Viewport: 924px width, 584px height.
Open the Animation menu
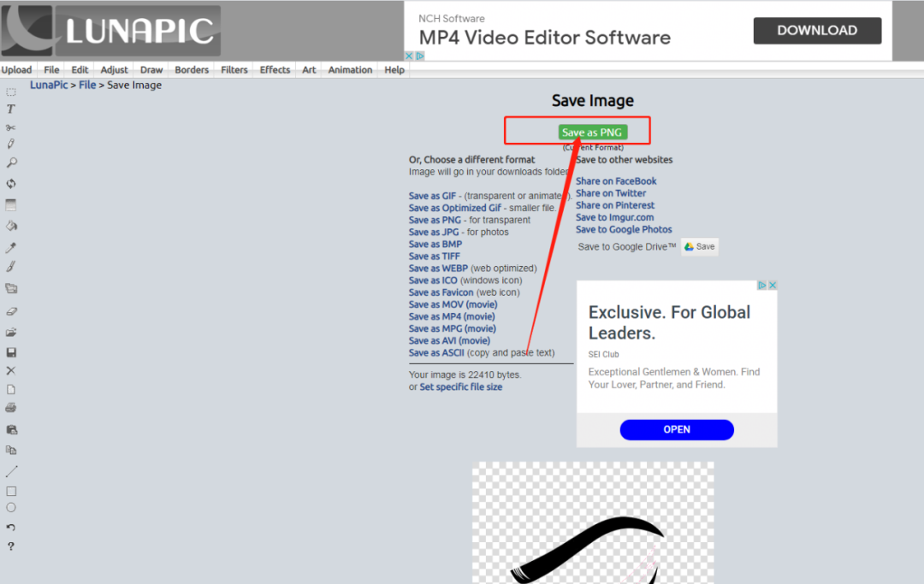pos(350,69)
